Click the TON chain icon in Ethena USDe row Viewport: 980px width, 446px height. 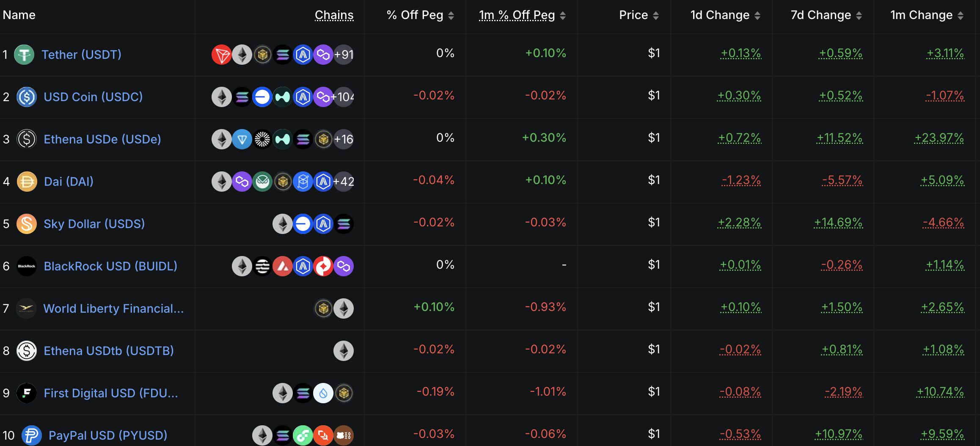pos(242,139)
